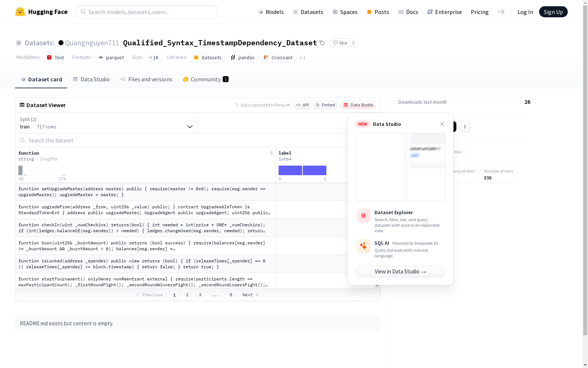Image resolution: width=588 pixels, height=368 pixels.
Task: Select the pandas library tag
Action: point(243,57)
